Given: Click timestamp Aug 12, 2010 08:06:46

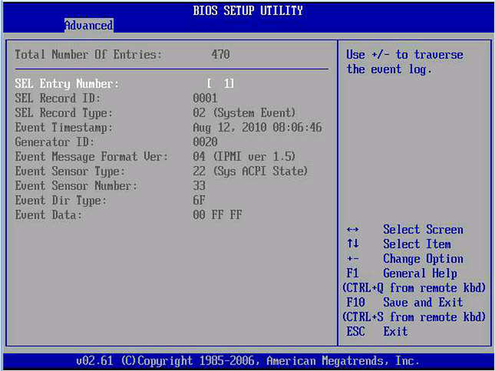Looking at the screenshot, I should (x=257, y=128).
